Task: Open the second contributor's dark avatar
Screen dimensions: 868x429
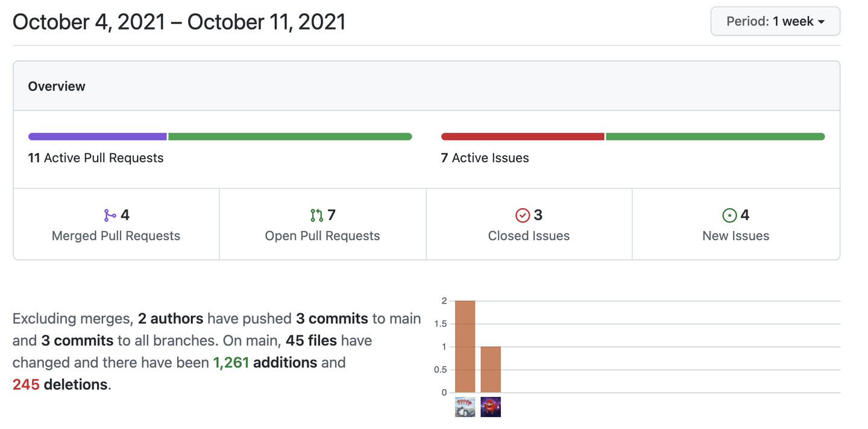Action: coord(491,407)
